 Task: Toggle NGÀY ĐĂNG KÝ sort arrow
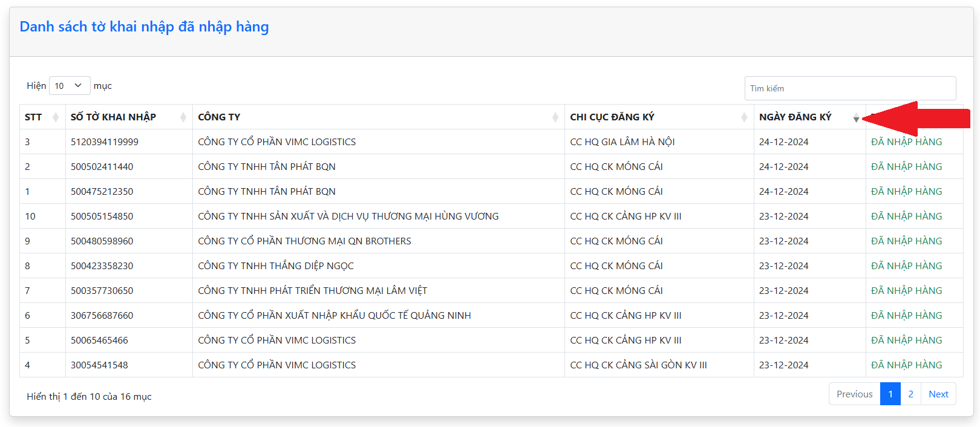[855, 117]
